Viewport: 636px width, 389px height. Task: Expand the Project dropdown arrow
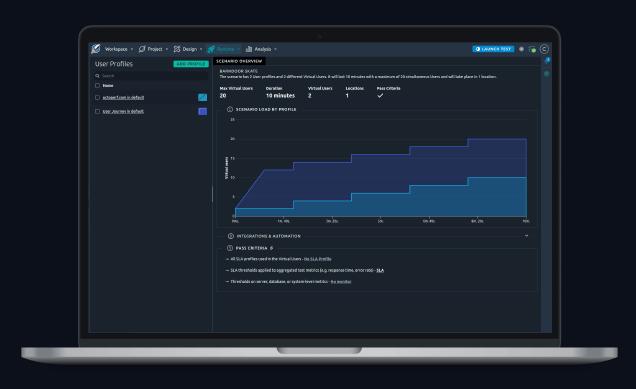tap(167, 49)
